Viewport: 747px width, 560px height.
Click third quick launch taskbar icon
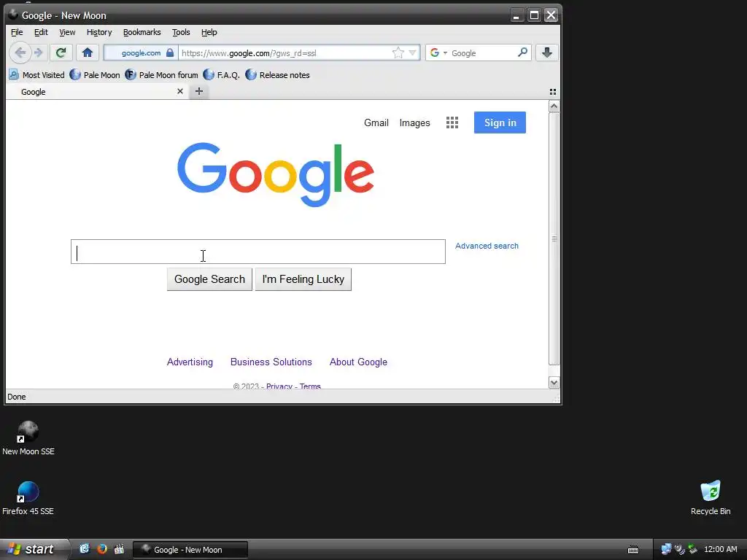(x=119, y=549)
